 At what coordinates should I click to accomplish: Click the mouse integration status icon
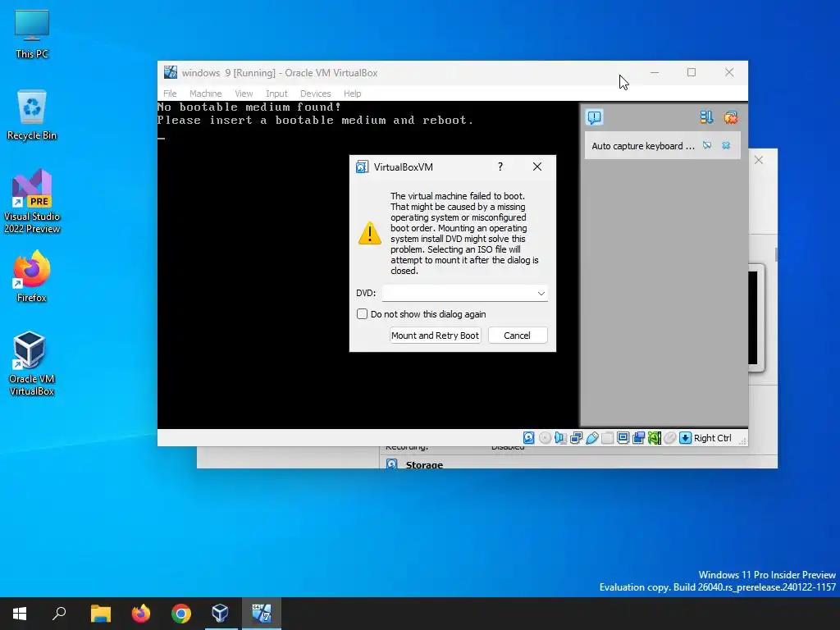[x=669, y=438]
